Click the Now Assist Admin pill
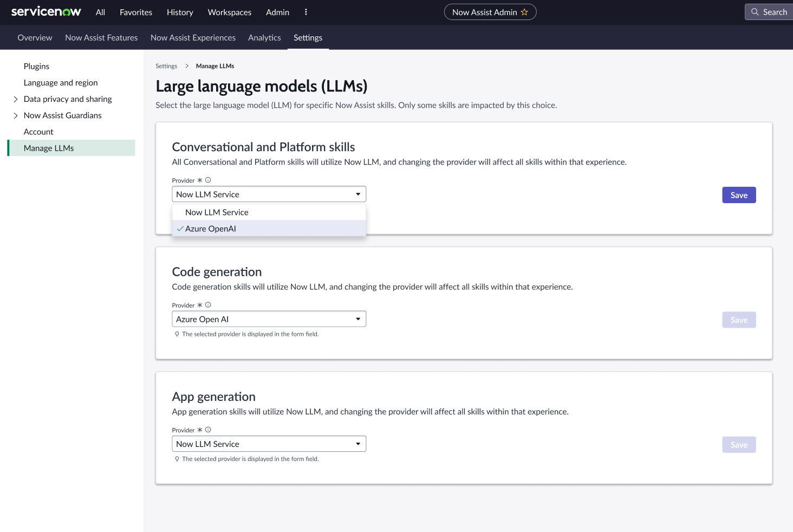793x532 pixels. (x=490, y=12)
